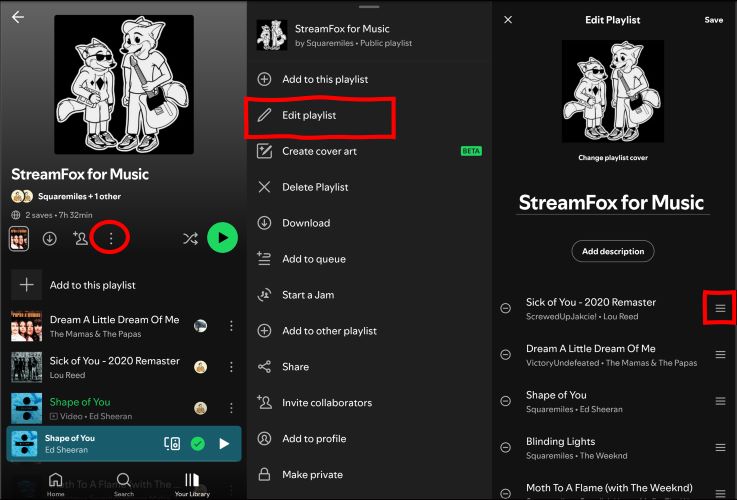Choose Start a Jam option
The height and width of the screenshot is (500, 737).
369,295
